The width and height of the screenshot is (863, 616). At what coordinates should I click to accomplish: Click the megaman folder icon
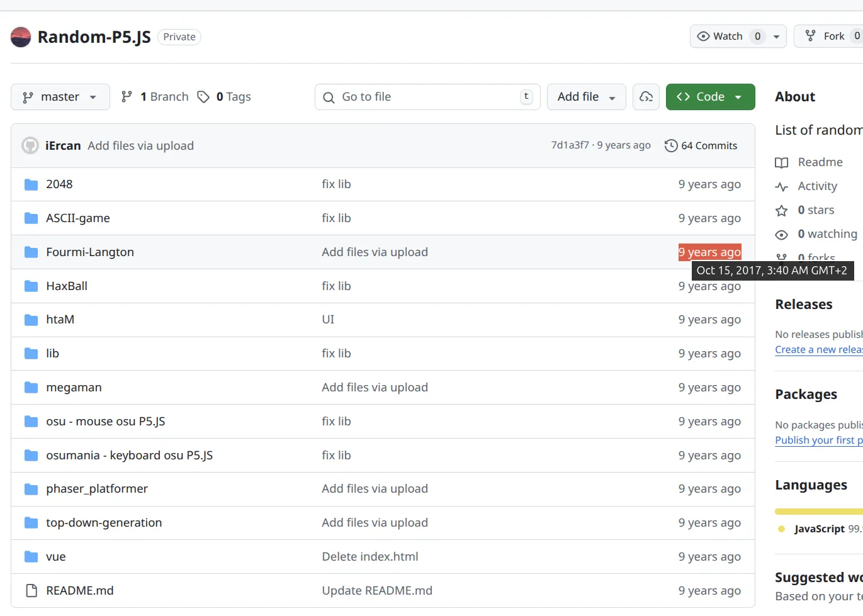[x=31, y=388]
